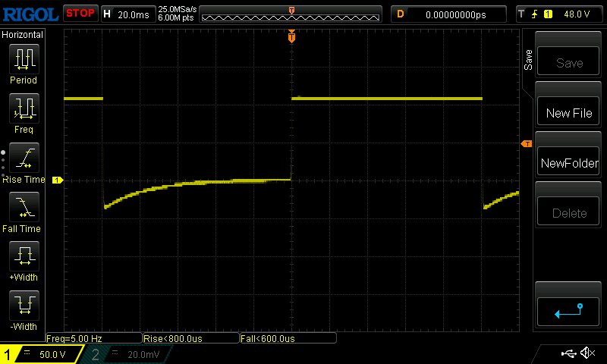
Task: Click the Delete button
Action: tap(568, 212)
